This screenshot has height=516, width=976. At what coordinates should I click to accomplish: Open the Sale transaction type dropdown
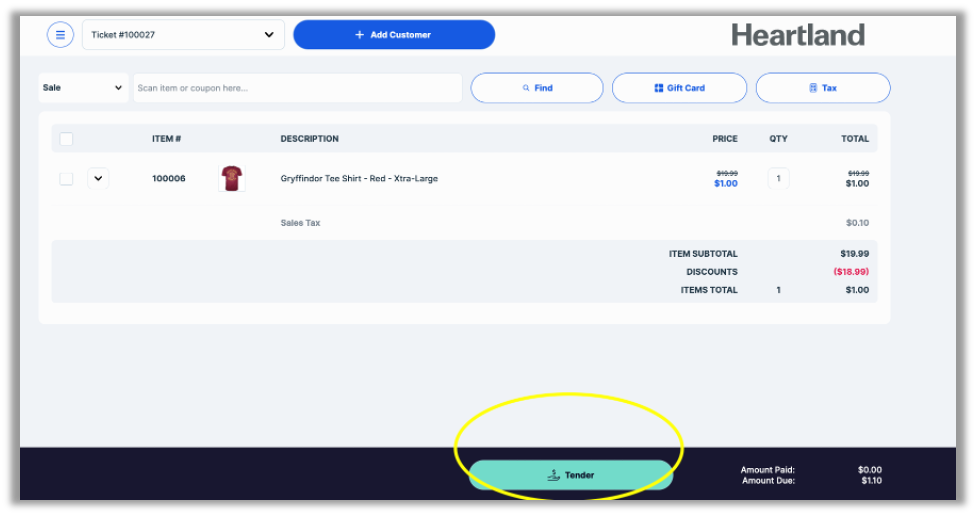83,88
